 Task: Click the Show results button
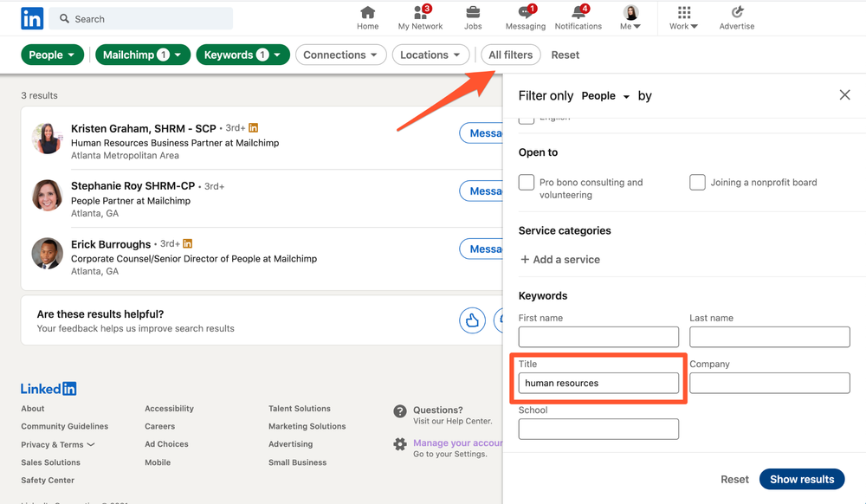(802, 479)
